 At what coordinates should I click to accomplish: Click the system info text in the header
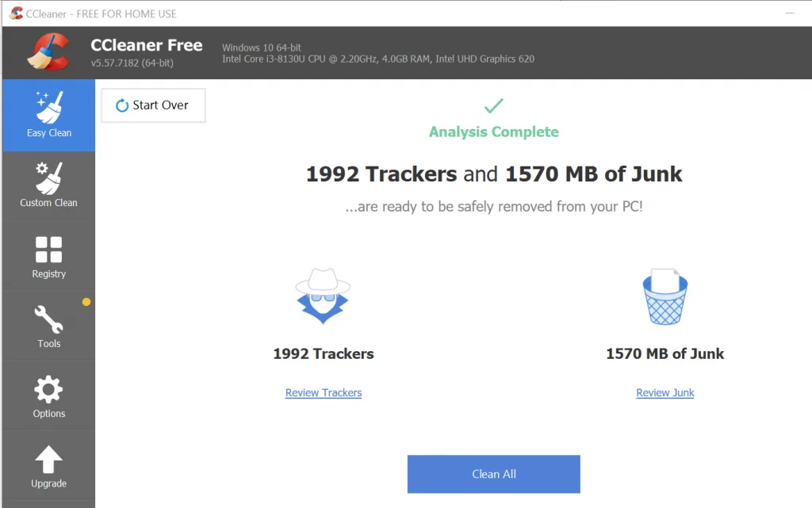click(377, 53)
